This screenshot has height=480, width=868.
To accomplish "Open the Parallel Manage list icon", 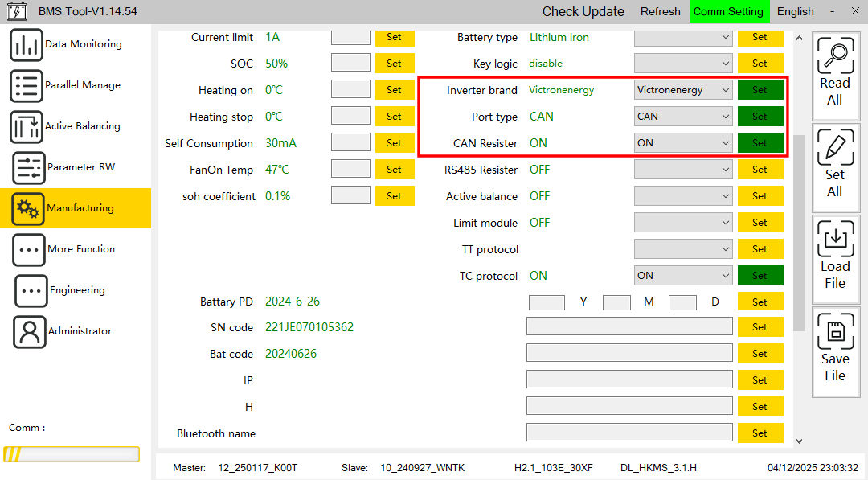I will [x=27, y=85].
